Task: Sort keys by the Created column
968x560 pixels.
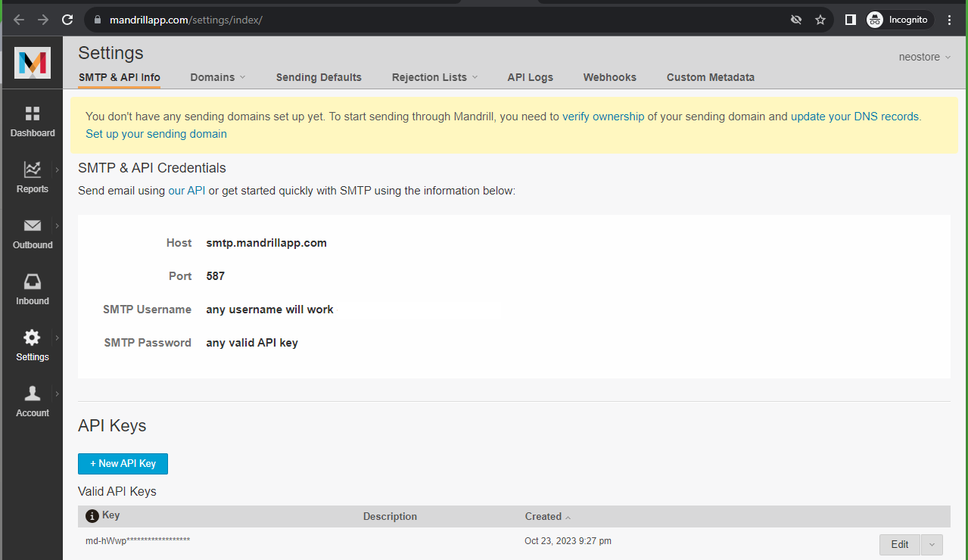Action: tap(542, 516)
